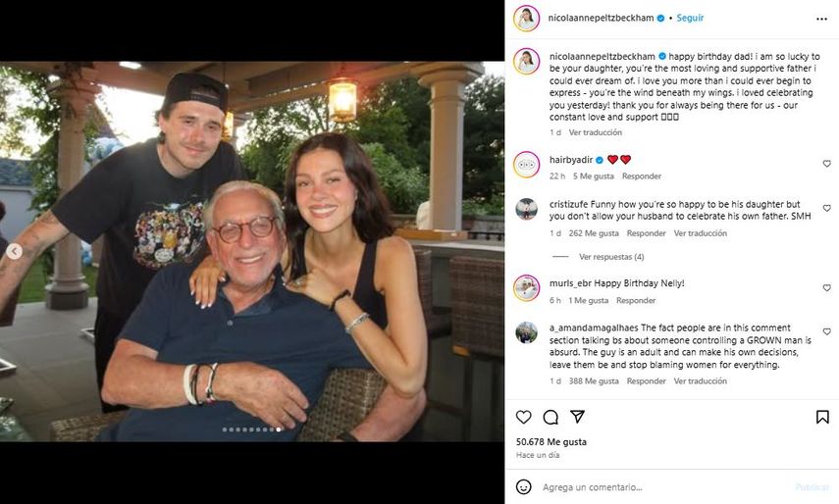Expand 'Ver respuestas (4)' replies

pyautogui.click(x=610, y=257)
